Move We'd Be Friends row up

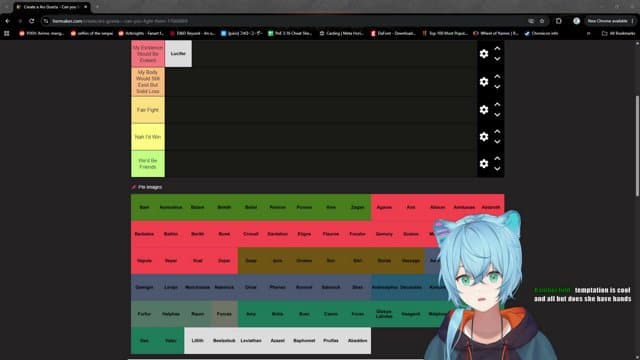click(x=497, y=158)
